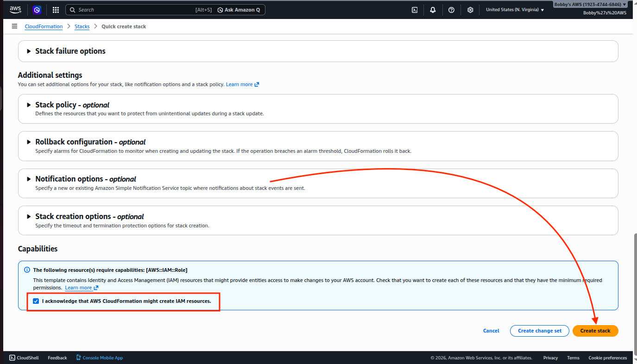Open the notifications bell

pyautogui.click(x=433, y=10)
